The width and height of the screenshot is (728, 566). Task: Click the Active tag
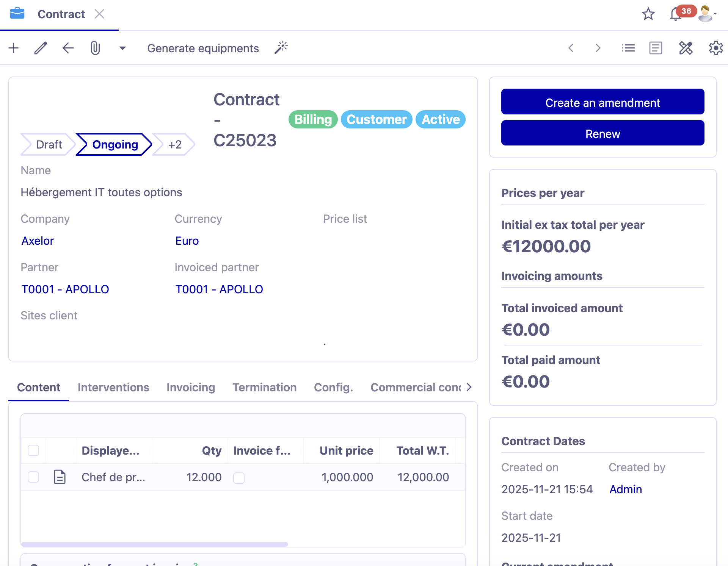[x=441, y=119]
